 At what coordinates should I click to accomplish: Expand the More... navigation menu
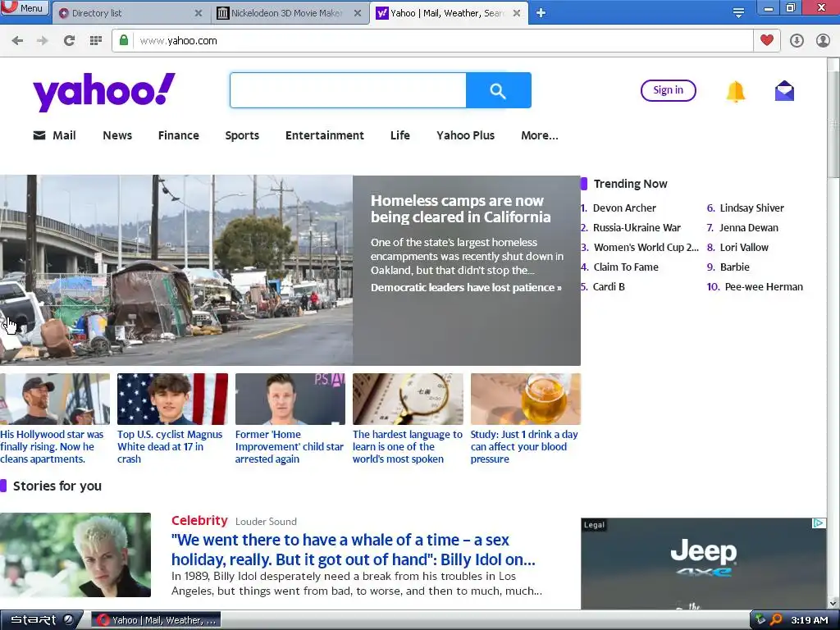click(540, 135)
